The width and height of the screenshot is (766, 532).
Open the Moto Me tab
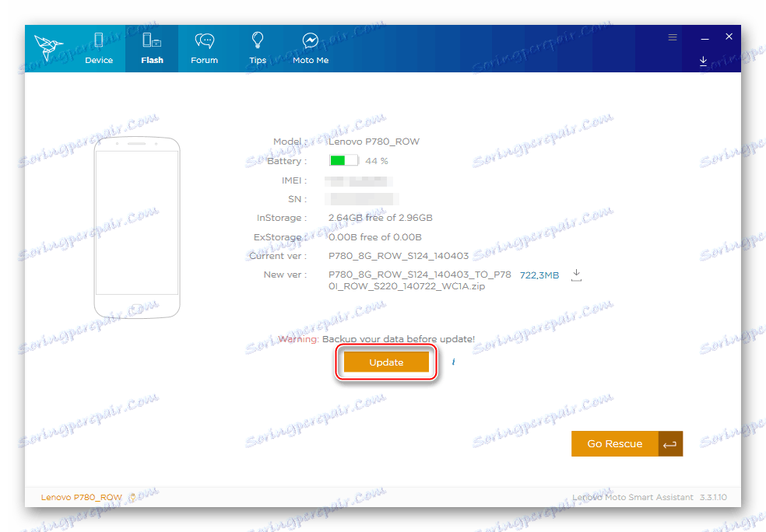pos(310,48)
